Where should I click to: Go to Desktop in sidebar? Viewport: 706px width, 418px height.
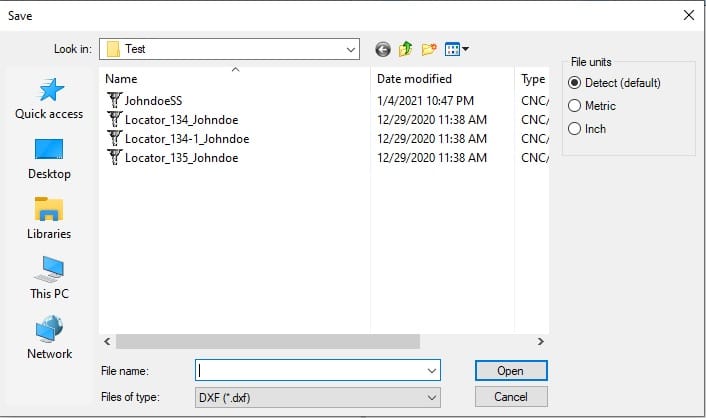[49, 159]
